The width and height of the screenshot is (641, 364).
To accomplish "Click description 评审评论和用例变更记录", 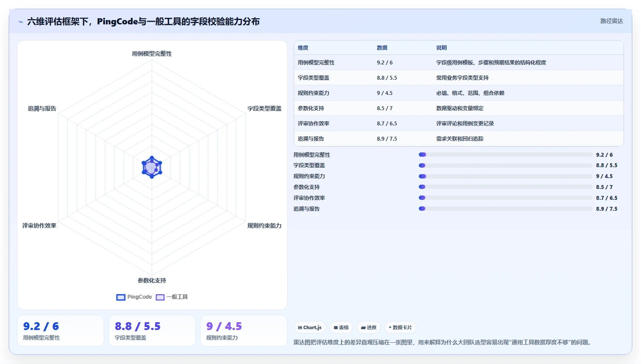I will pos(465,124).
